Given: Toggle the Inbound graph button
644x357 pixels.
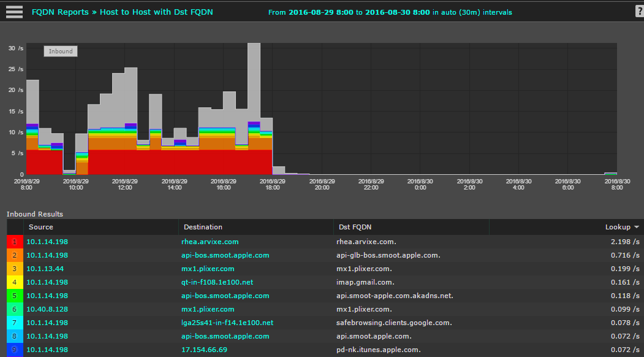Looking at the screenshot, I should (x=61, y=52).
